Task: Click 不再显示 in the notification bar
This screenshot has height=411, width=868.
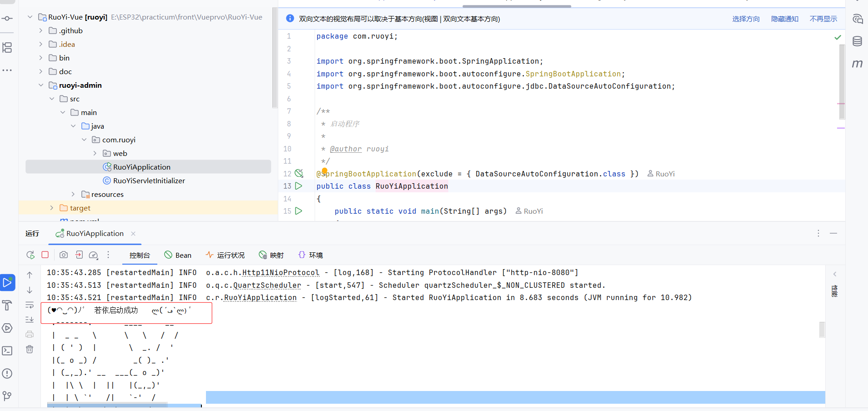Action: [823, 19]
